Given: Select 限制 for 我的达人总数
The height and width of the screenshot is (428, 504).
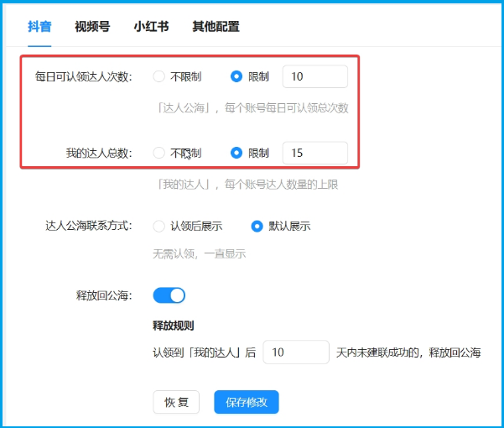Looking at the screenshot, I should pyautogui.click(x=236, y=153).
